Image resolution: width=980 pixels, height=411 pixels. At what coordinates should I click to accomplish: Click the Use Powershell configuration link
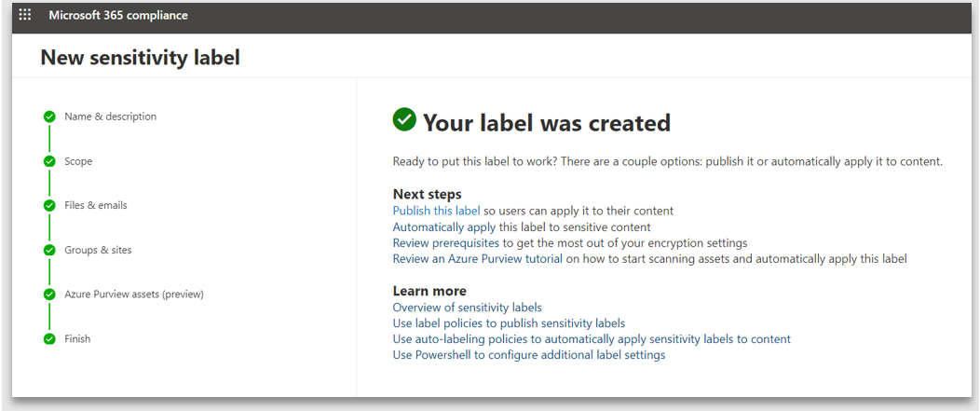(528, 355)
